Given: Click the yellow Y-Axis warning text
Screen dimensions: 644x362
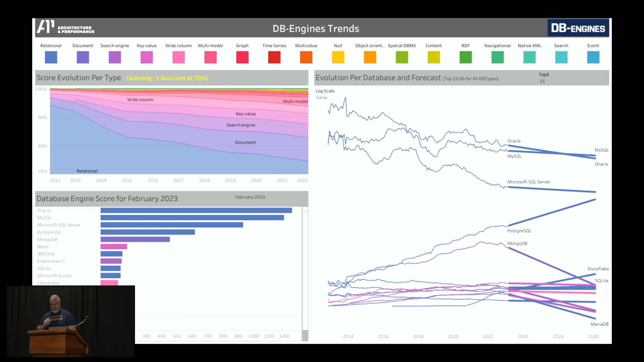Looking at the screenshot, I should (x=167, y=78).
